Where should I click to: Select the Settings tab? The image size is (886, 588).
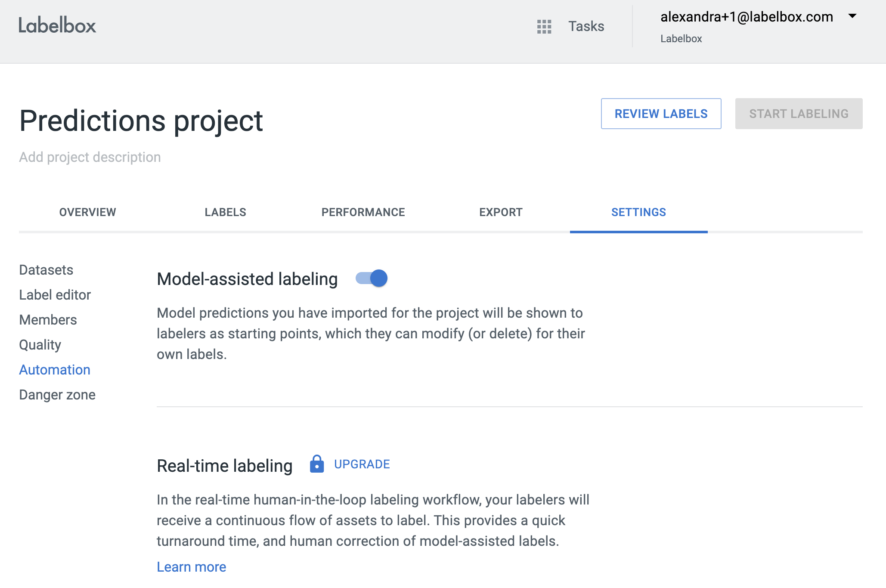pos(639,212)
